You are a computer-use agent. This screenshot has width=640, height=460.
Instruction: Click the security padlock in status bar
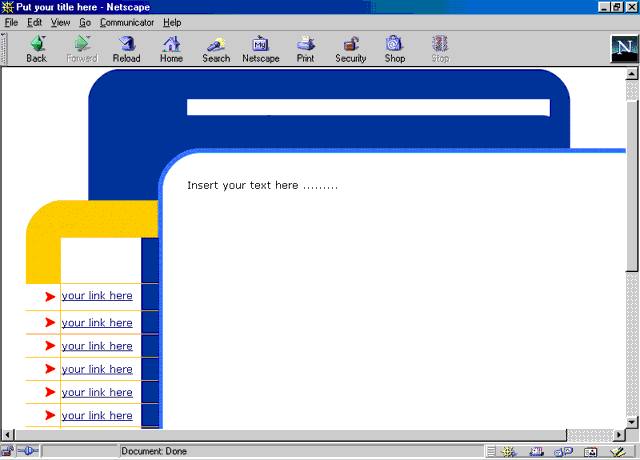[x=7, y=452]
